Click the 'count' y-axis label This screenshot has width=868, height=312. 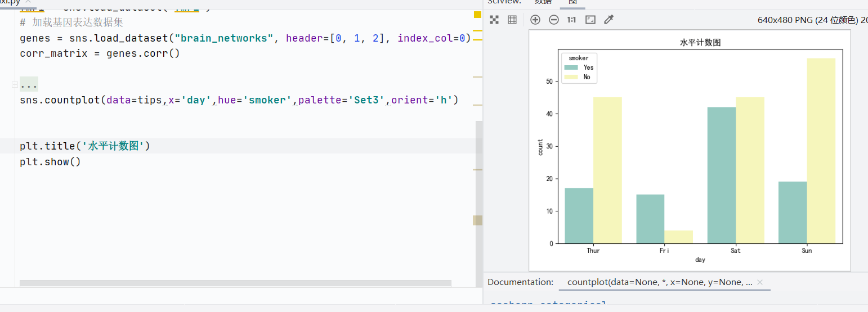540,147
